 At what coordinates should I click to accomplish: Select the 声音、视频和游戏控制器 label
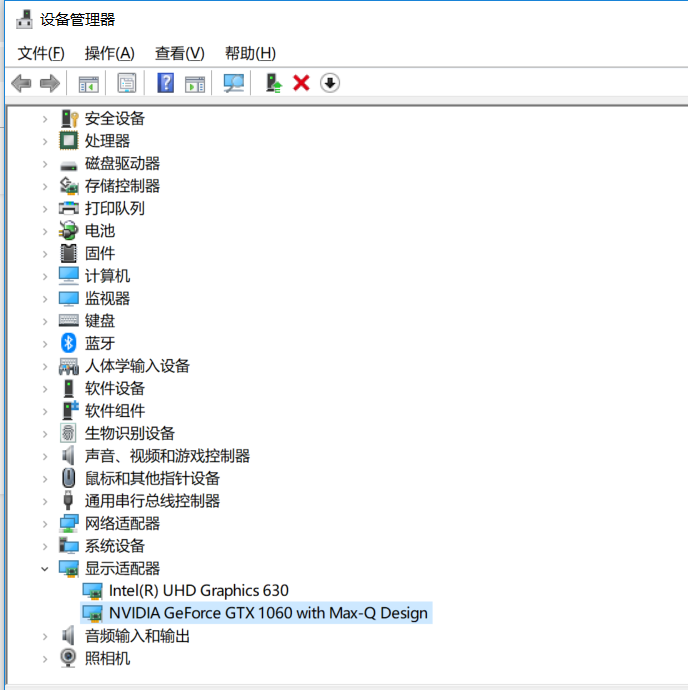coord(167,455)
